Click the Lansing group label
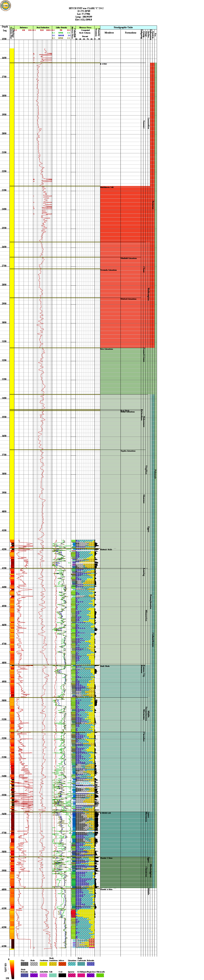Image resolution: width=204 pixels, height=980 pixels. pos(144,573)
